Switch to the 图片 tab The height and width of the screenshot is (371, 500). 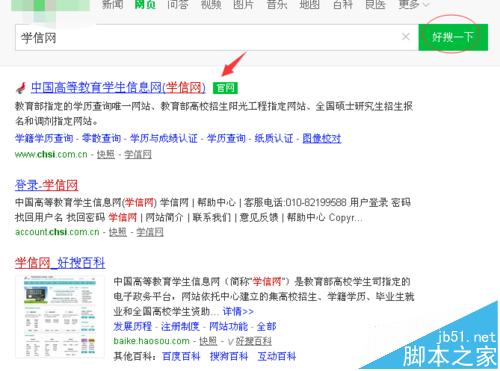click(243, 5)
